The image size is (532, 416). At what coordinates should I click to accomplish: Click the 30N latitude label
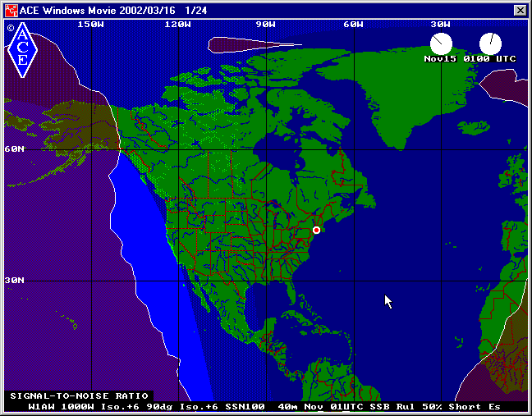click(14, 281)
